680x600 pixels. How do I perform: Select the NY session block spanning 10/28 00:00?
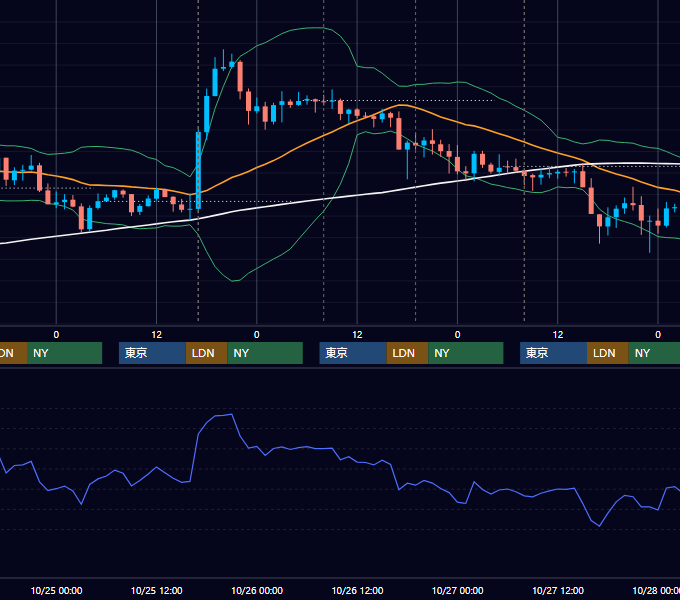(654, 353)
